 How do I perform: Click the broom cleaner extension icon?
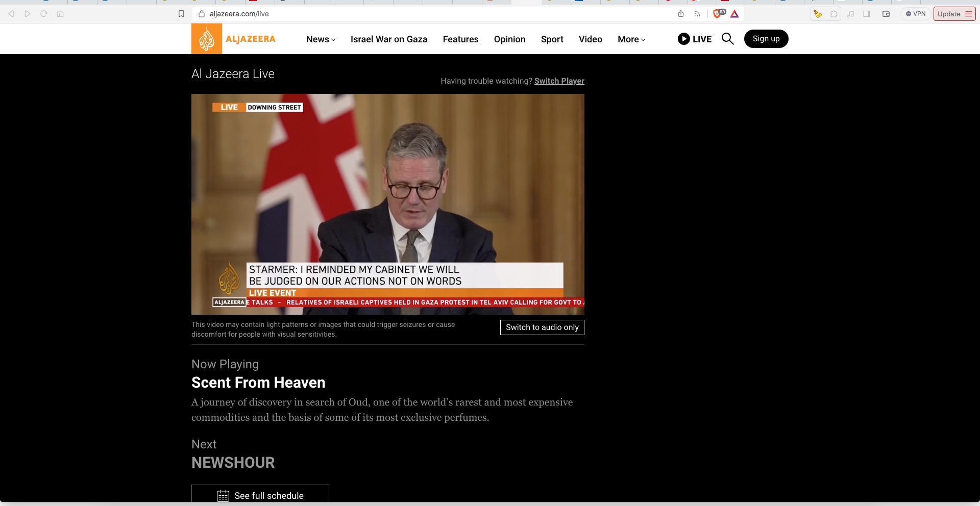tap(818, 14)
